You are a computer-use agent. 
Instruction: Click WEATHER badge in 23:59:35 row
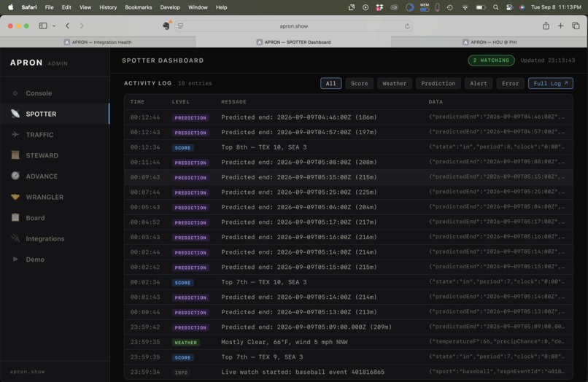click(185, 343)
